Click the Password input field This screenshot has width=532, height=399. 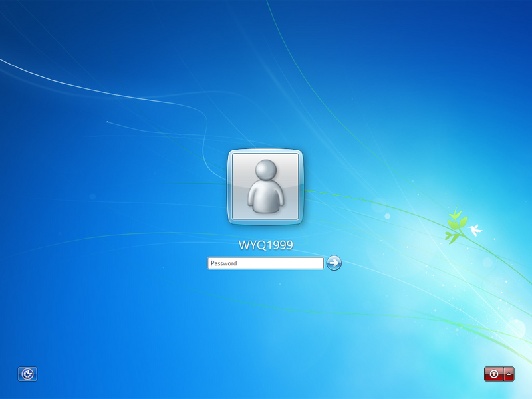pos(265,263)
